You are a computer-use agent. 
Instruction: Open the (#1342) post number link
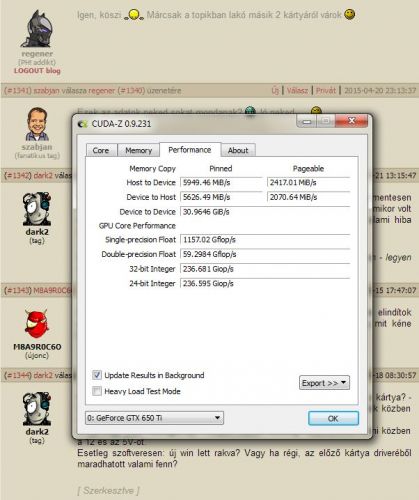[18, 175]
